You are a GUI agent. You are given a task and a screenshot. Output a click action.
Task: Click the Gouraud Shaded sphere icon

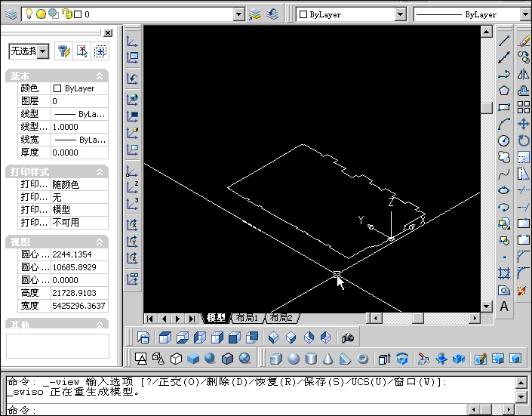(210, 359)
